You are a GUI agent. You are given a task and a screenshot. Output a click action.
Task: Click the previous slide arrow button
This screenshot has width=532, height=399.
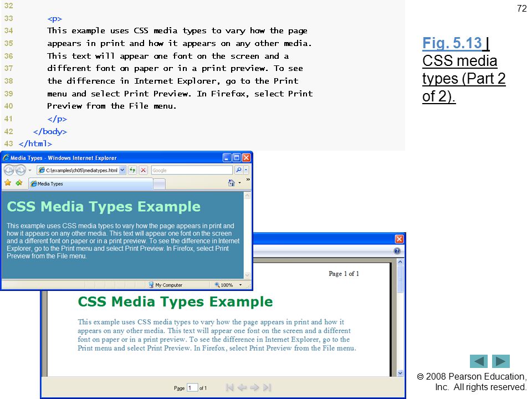point(479,361)
